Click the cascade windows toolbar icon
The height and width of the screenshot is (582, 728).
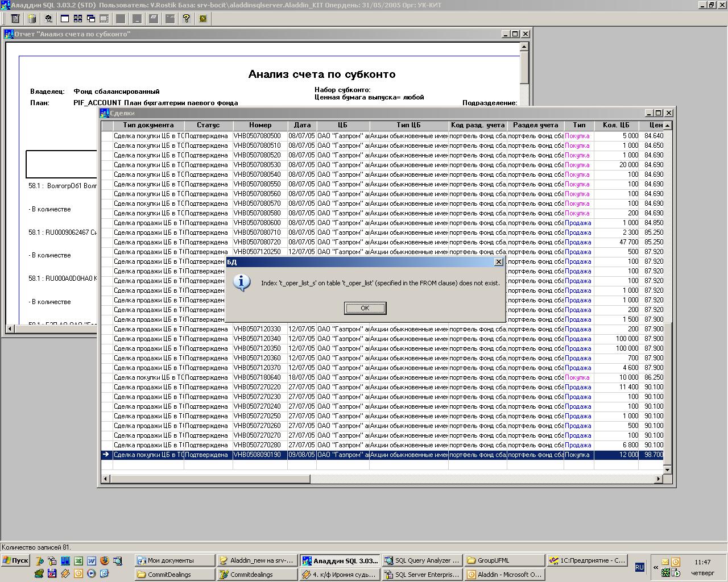(91, 19)
